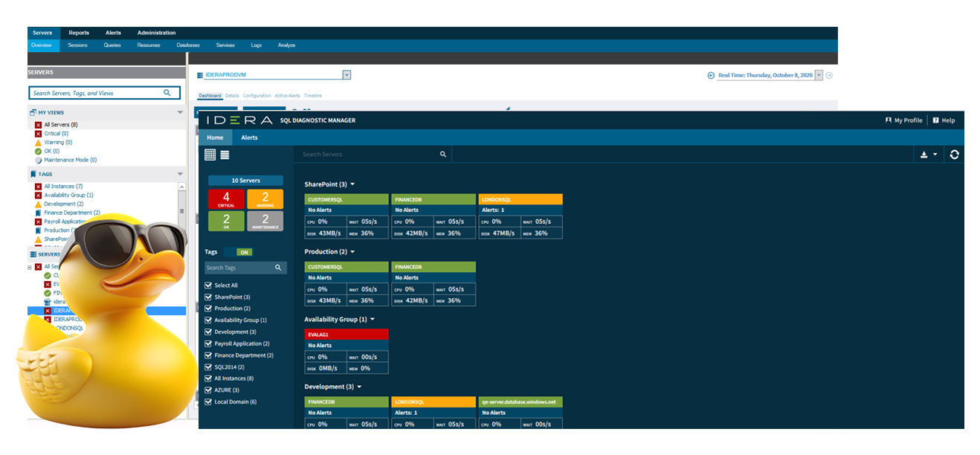Click magnifier in Search Servers, Tags, Views
The width and height of the screenshot is (980, 455).
167,93
